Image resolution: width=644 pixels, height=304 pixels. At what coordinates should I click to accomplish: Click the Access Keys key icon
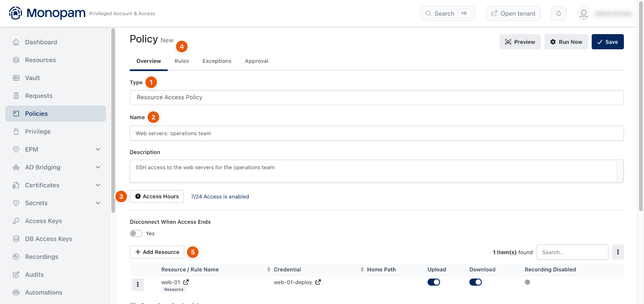point(16,221)
